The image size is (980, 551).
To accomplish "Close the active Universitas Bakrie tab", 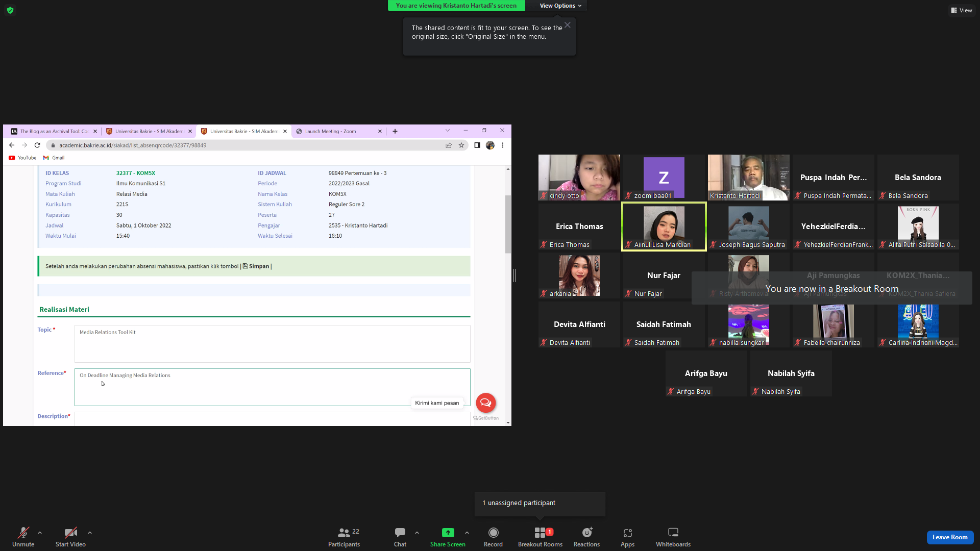I will pos(285,131).
